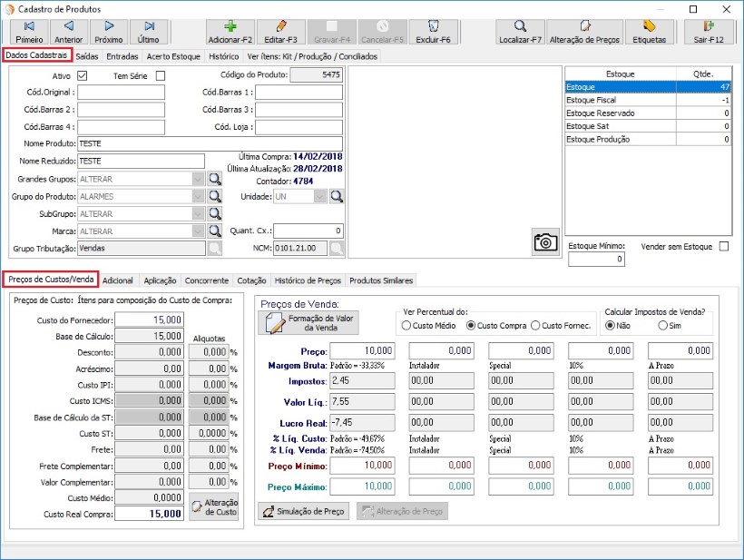
Task: Check Vender sem Estoque option
Action: pos(723,246)
